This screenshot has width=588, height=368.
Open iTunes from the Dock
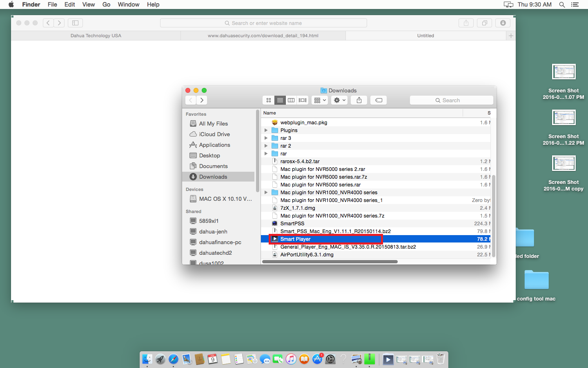[x=291, y=359]
